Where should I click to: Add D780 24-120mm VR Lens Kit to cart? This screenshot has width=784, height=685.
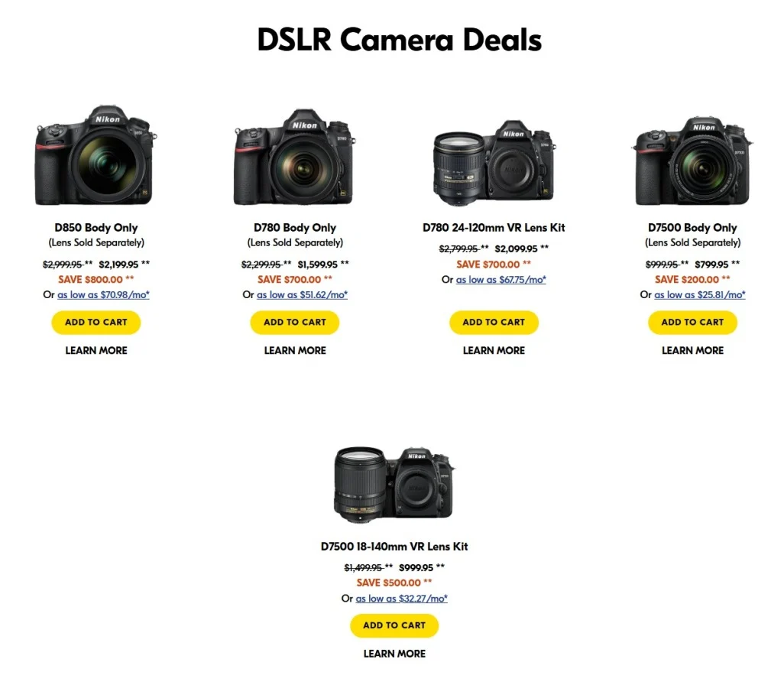[x=494, y=322]
